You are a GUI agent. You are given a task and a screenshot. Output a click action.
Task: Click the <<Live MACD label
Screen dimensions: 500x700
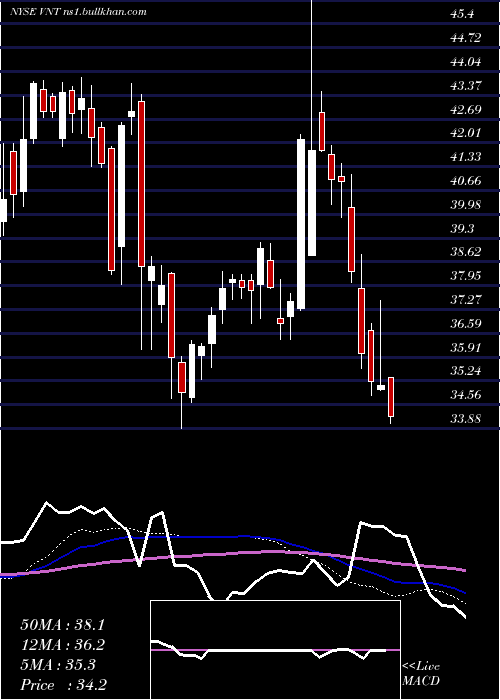click(x=421, y=674)
